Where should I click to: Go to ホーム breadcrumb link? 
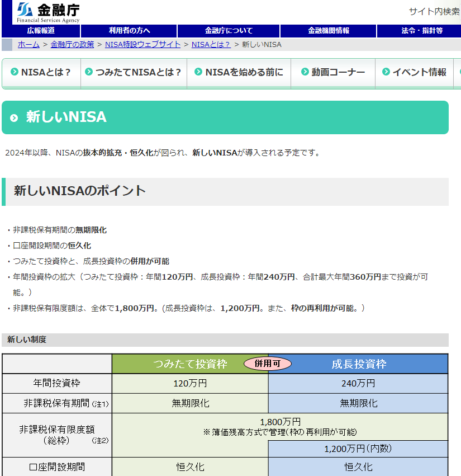(x=28, y=45)
